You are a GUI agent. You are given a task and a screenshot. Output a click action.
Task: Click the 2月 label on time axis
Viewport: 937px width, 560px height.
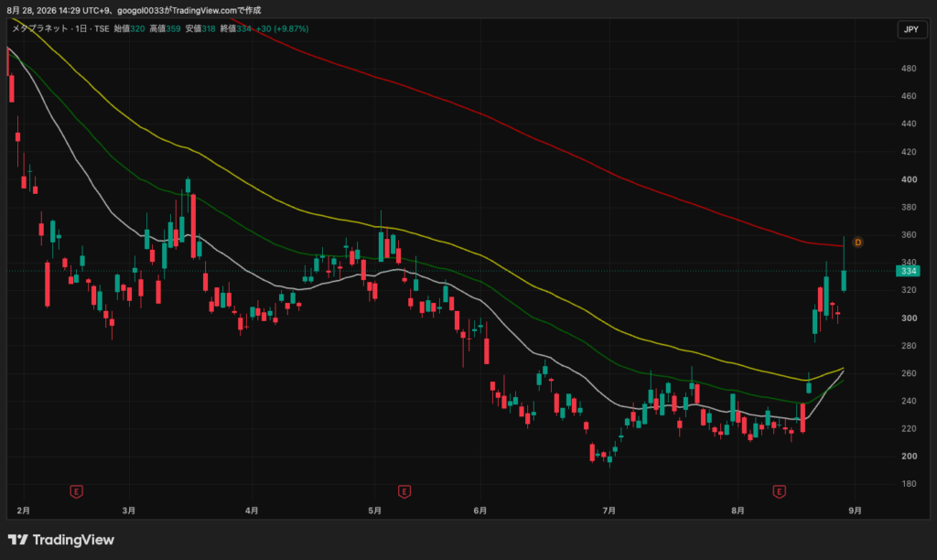[x=23, y=511]
